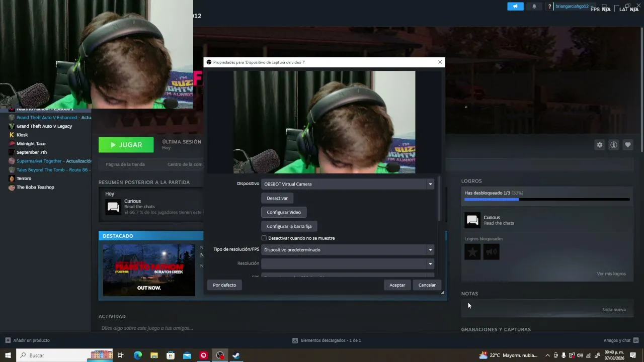644x362 pixels.
Task: Open Fears to Fathom featured thumbnail
Action: tap(149, 270)
